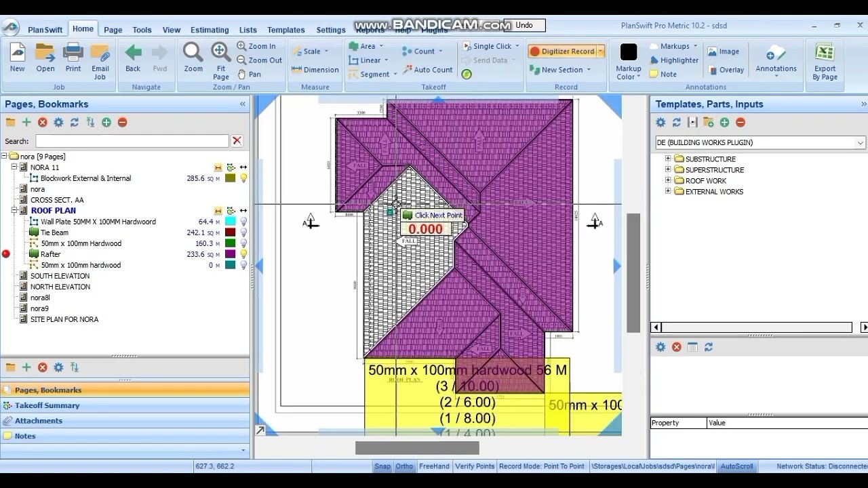Open a job with the Open icon
The width and height of the screenshot is (868, 488).
[45, 58]
